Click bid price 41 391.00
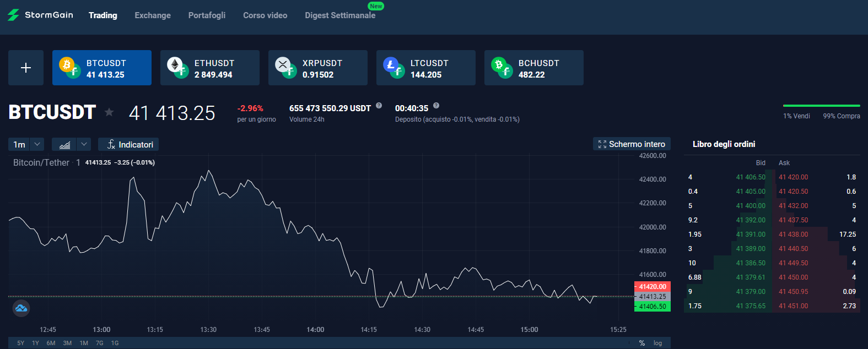868x349 pixels. (x=751, y=235)
